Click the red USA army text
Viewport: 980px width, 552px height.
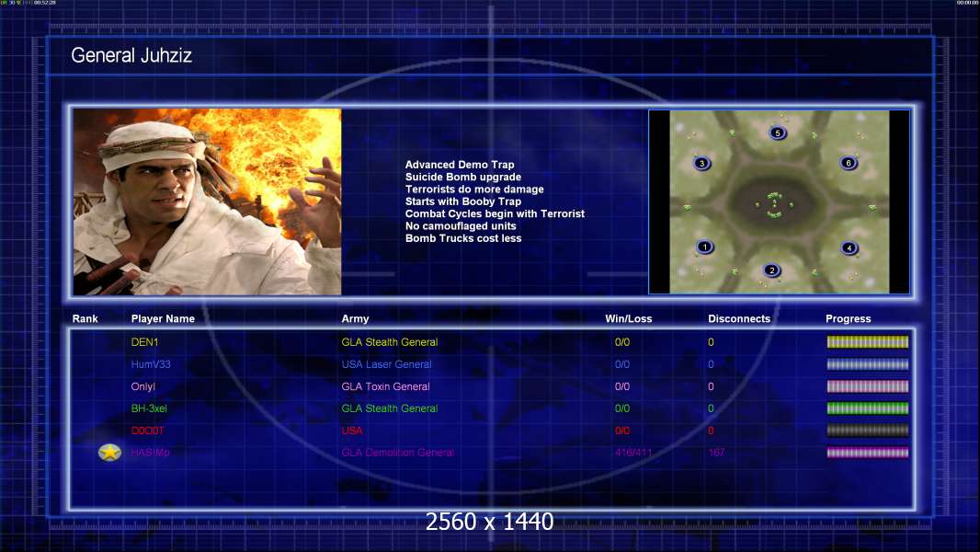coord(352,430)
